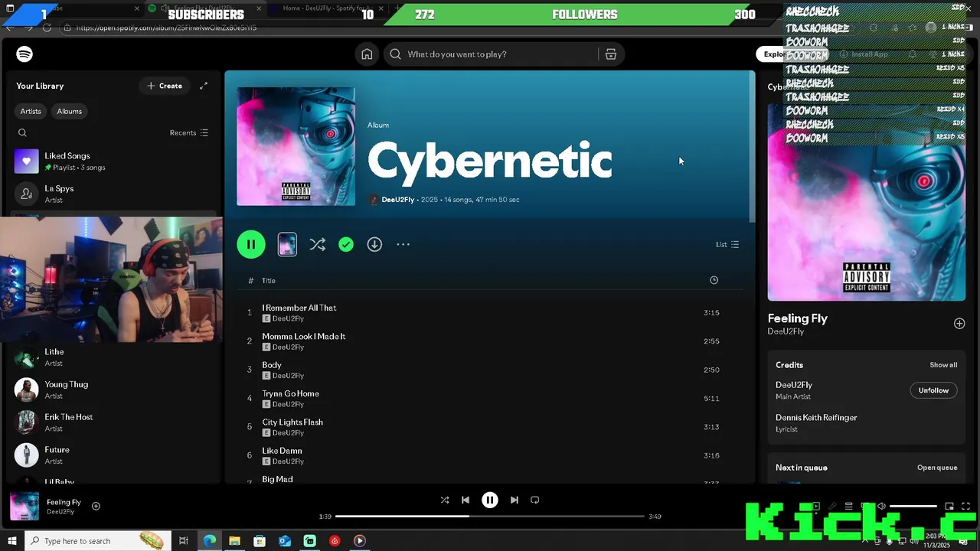Download the Cybernetic album

[x=374, y=244]
